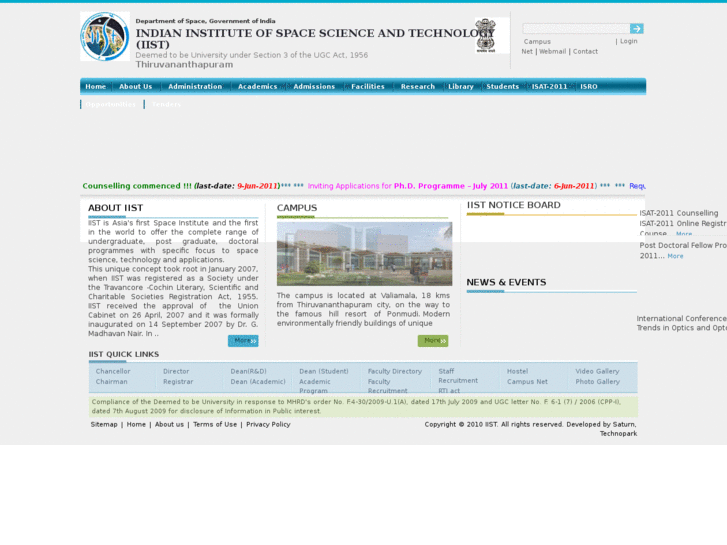Open the ISRO menu item
Viewport: 727px width, 545px height.
tap(589, 86)
